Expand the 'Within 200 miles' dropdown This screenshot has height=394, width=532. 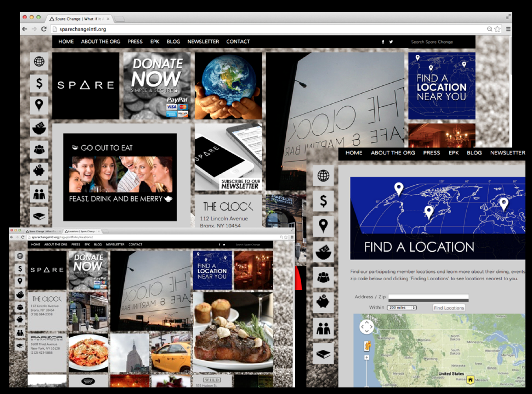point(402,308)
